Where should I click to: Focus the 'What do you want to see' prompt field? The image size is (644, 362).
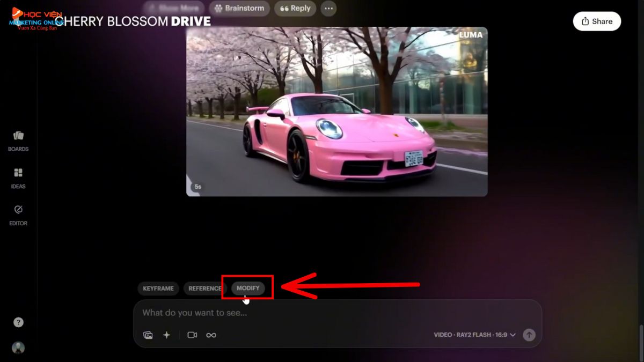click(x=338, y=313)
